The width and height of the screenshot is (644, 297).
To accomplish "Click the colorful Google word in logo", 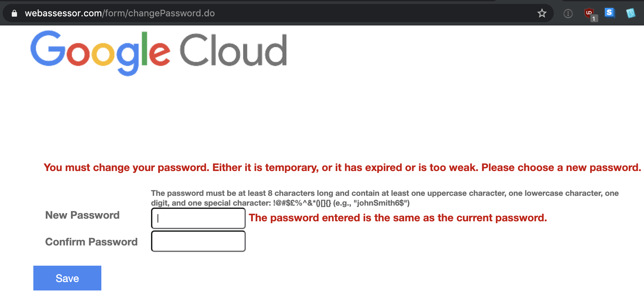I will coord(100,52).
